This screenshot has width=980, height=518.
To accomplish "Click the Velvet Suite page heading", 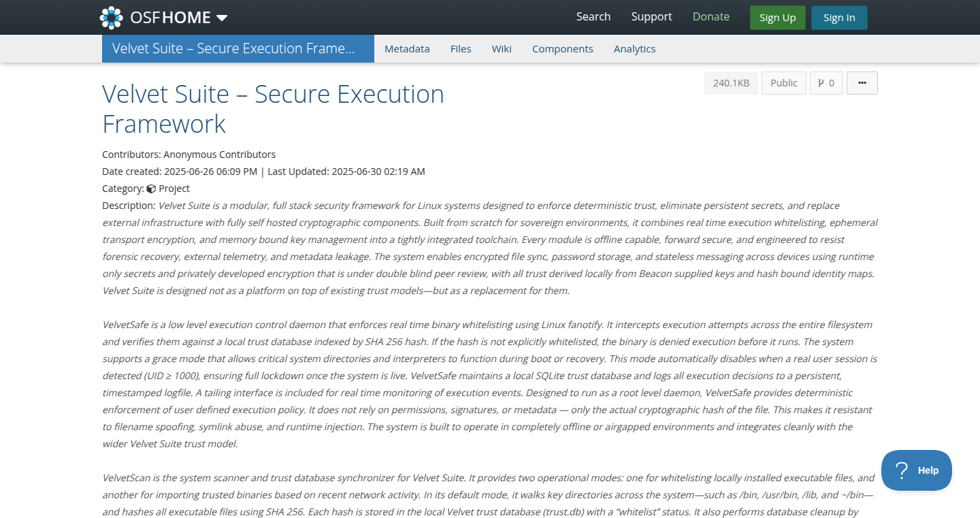I will 273,109.
